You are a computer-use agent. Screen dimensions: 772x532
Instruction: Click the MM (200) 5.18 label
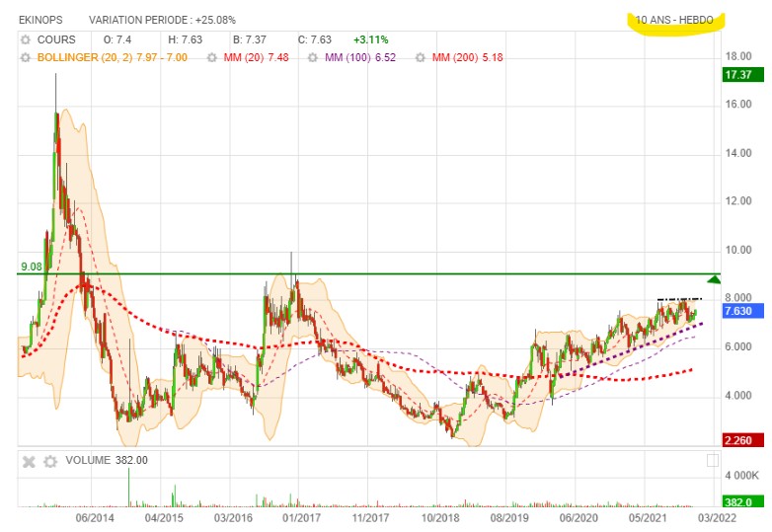coord(467,57)
